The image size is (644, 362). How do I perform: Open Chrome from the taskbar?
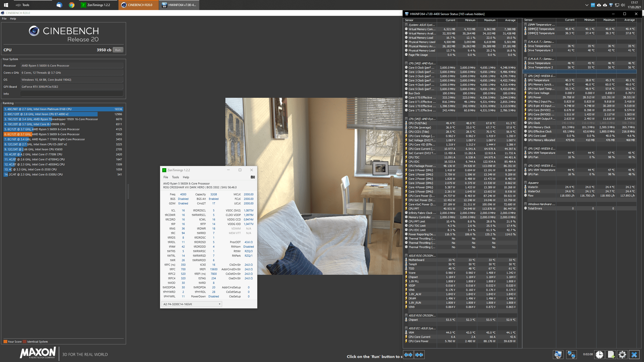pyautogui.click(x=72, y=5)
